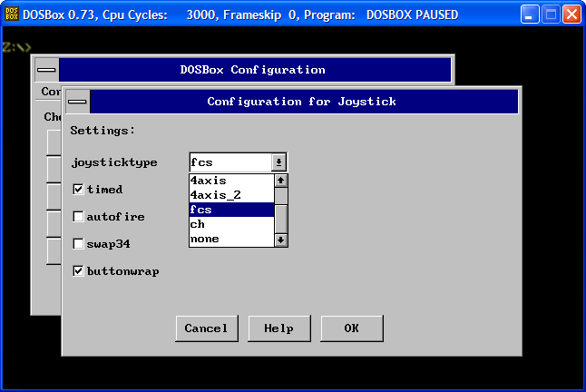Click the list scrollbar up arrow
Image resolution: width=586 pixels, height=392 pixels.
tap(281, 181)
